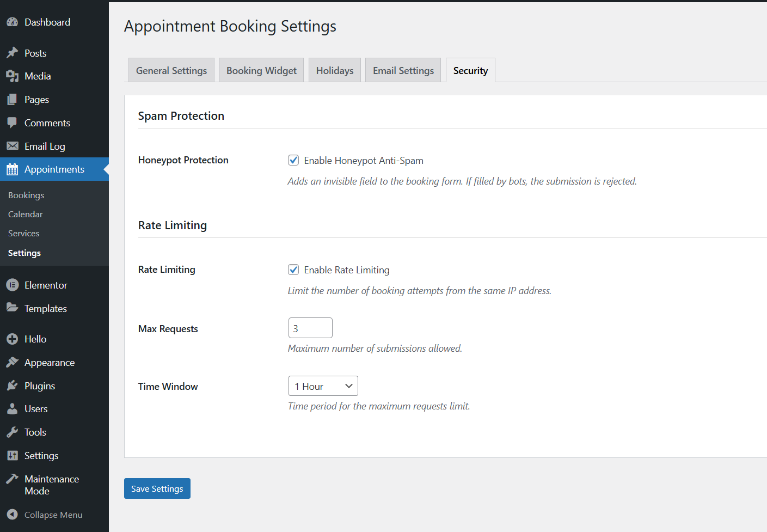
Task: Go to the Bookings submenu link
Action: tap(26, 194)
